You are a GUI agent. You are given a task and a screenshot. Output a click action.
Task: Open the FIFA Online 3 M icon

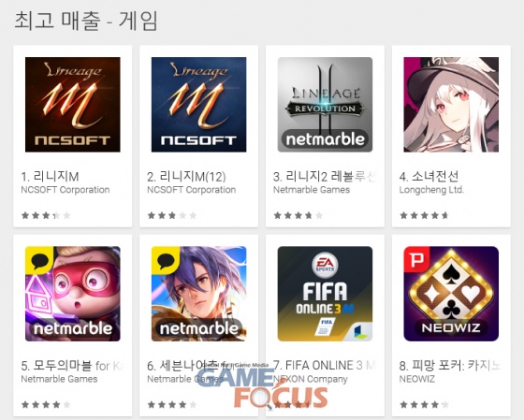[x=325, y=294]
